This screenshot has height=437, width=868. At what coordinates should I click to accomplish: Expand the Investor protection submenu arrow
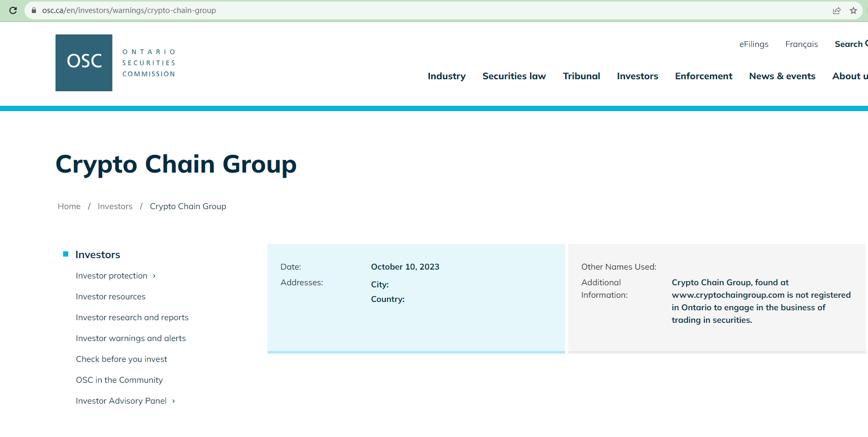(154, 276)
